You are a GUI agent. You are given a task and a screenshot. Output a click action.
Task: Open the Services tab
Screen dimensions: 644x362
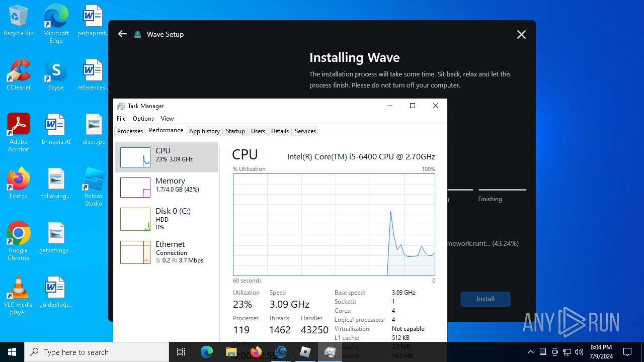305,131
